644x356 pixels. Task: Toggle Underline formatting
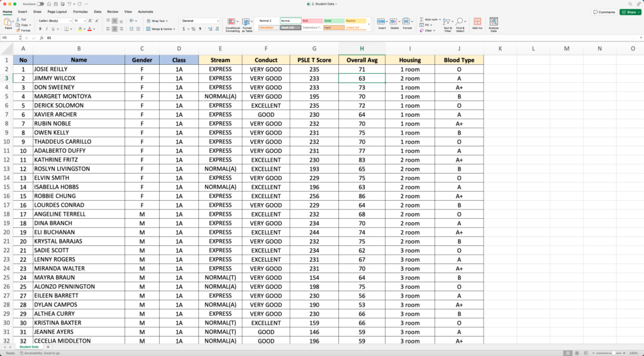[x=53, y=29]
